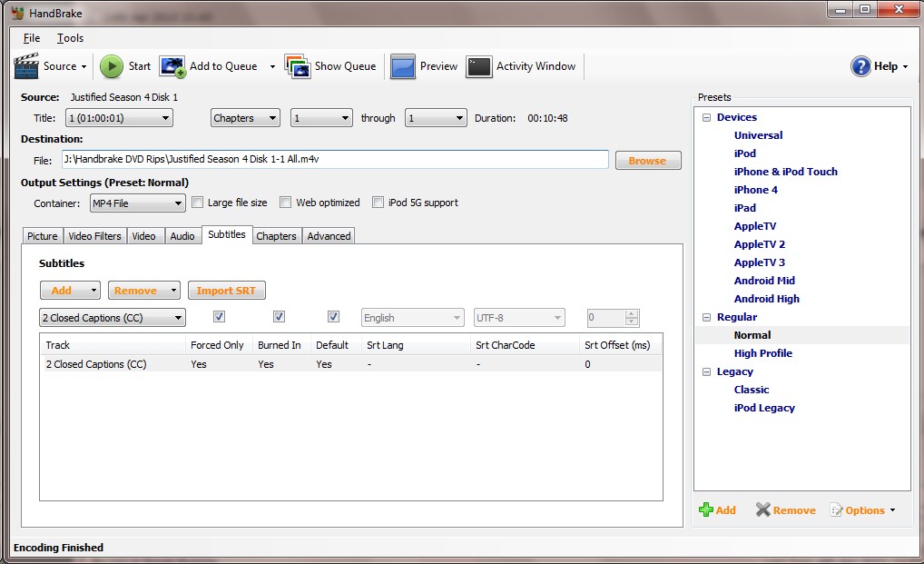Collapse the Devices preset group
Viewport: 924px width, 564px height.
click(706, 117)
